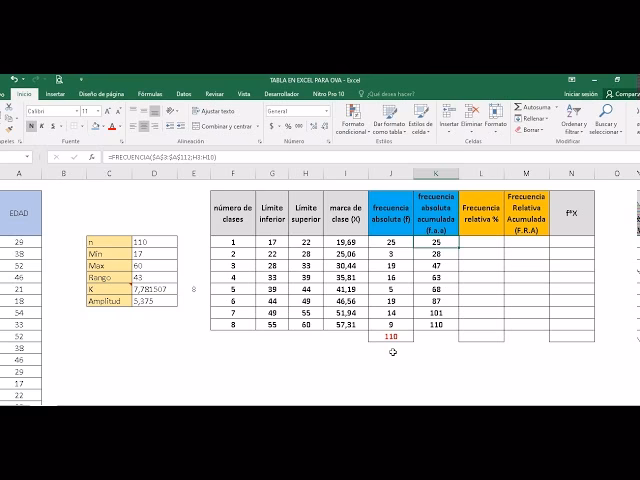Open Dar formato como tabla gallery

pyautogui.click(x=389, y=119)
